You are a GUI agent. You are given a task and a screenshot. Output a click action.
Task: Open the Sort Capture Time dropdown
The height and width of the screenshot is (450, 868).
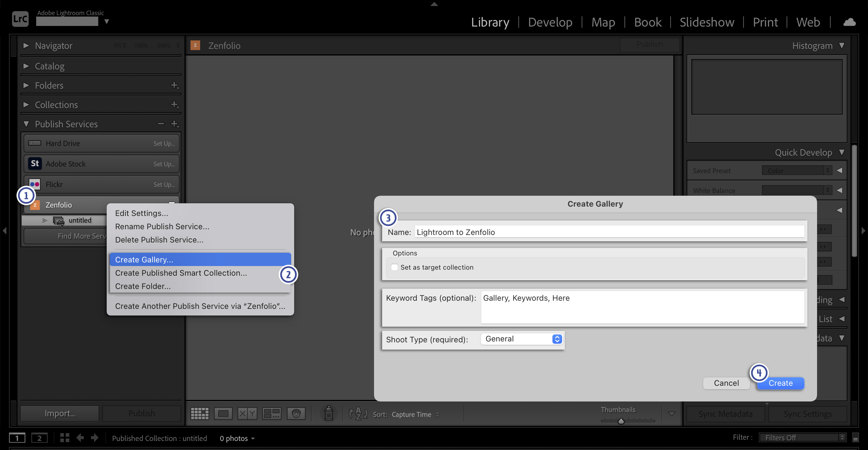414,414
